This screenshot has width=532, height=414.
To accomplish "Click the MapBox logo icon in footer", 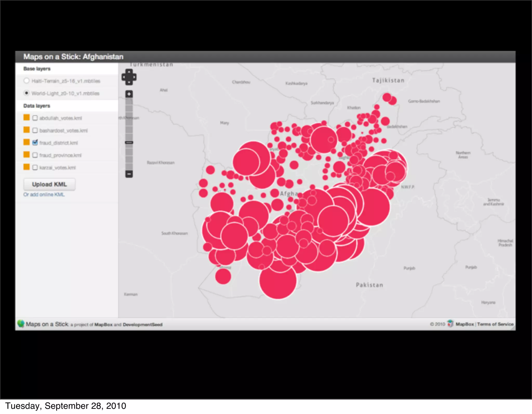I will (x=450, y=324).
